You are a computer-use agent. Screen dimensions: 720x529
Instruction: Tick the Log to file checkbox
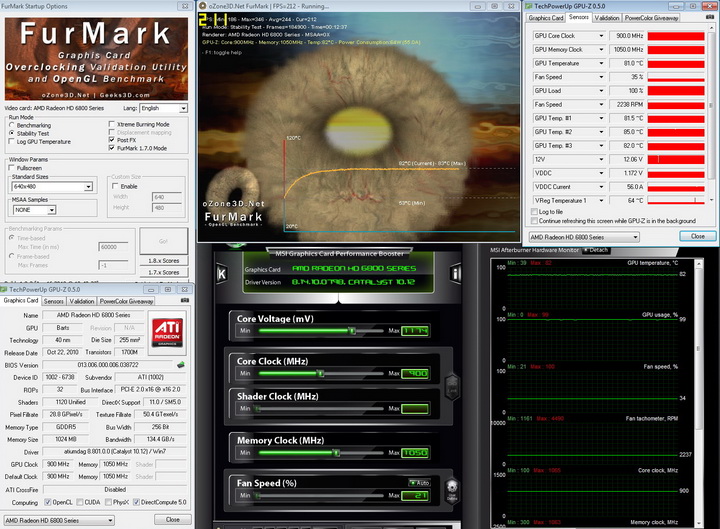(x=536, y=212)
